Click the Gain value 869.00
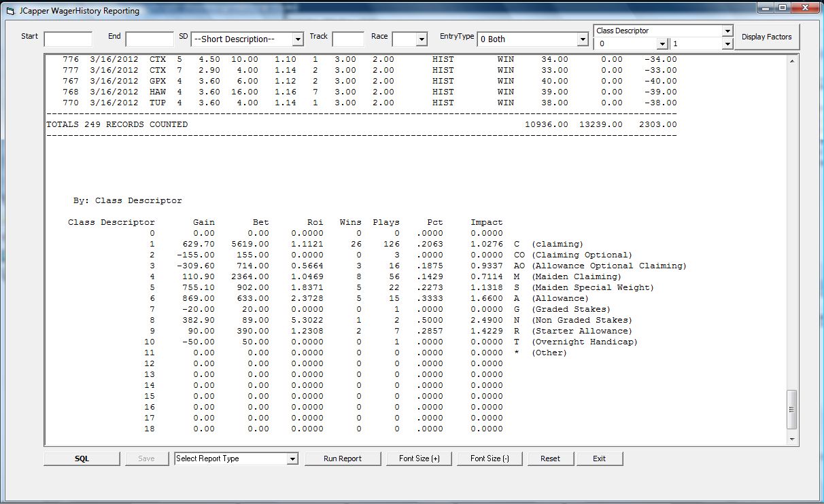The width and height of the screenshot is (824, 504). 199,299
